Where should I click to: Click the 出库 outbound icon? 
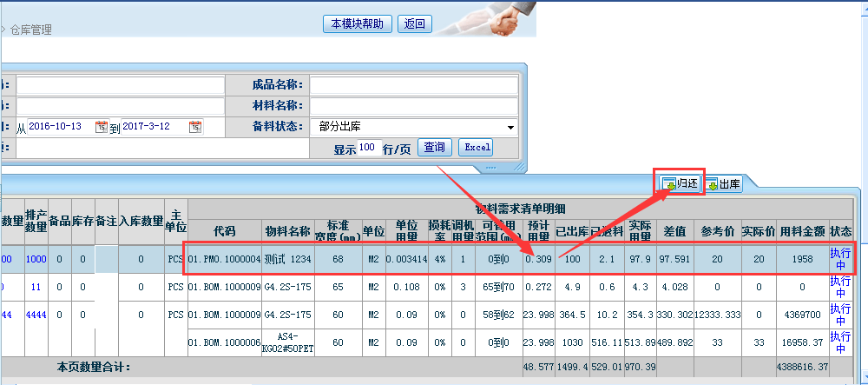click(713, 184)
